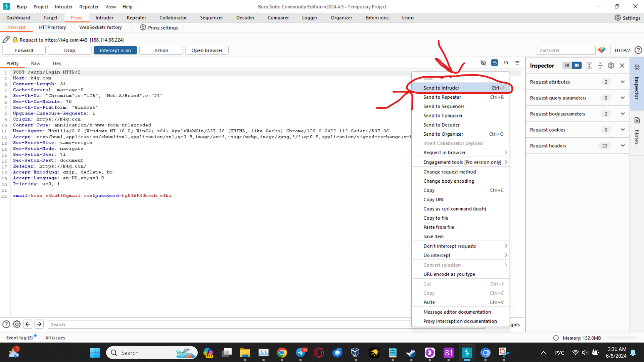Switch to Raw view tab
The width and height of the screenshot is (644, 362).
coord(36,63)
